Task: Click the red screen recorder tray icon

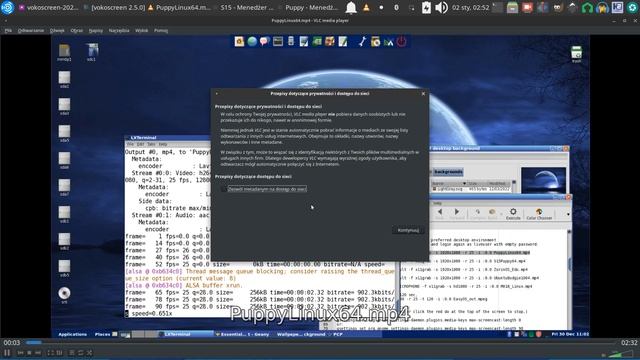Action: click(x=527, y=7)
